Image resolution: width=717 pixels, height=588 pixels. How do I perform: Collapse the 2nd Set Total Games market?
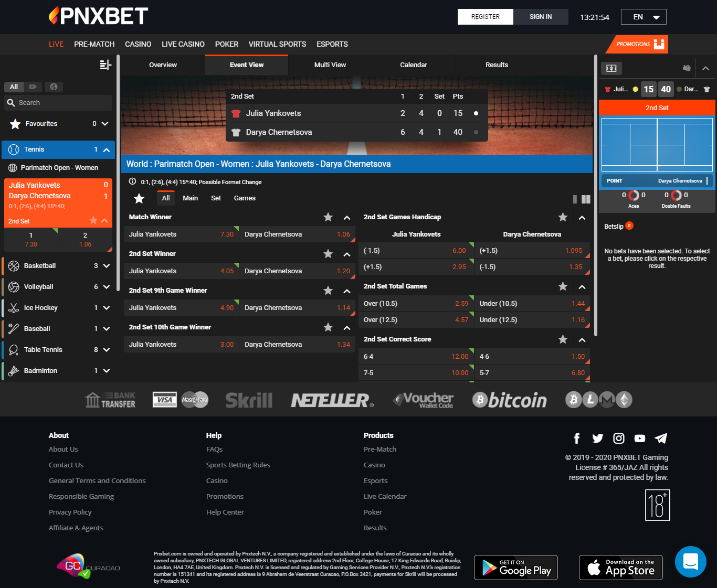tap(582, 287)
